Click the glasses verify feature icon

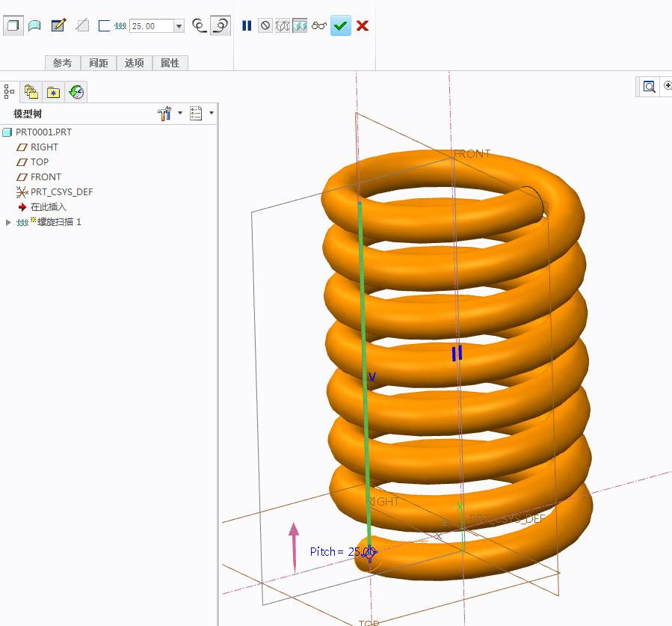tap(319, 25)
